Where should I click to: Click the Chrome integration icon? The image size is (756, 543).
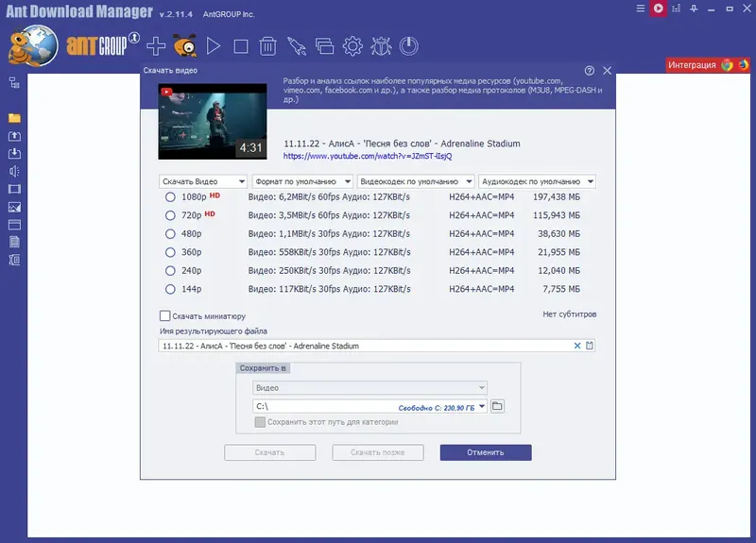click(727, 64)
